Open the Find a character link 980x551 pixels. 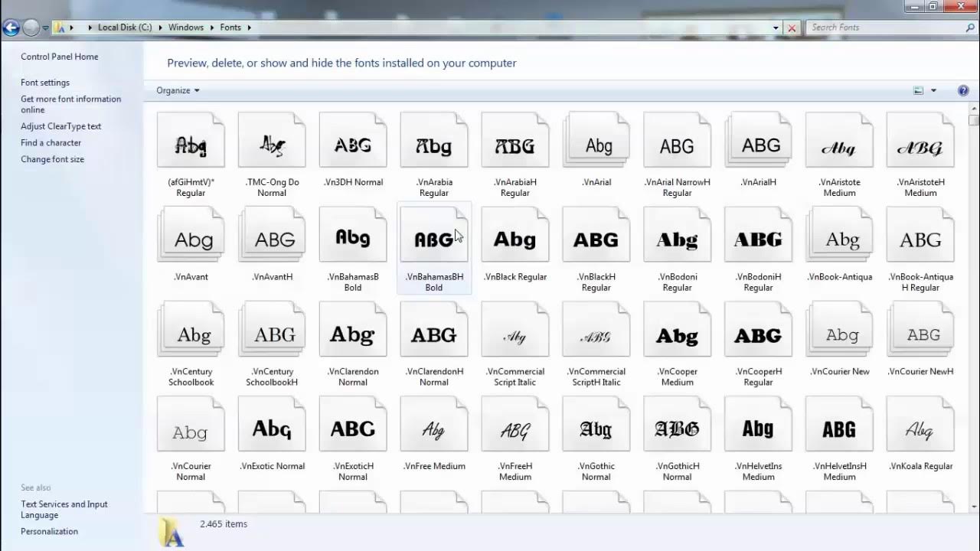(x=51, y=143)
